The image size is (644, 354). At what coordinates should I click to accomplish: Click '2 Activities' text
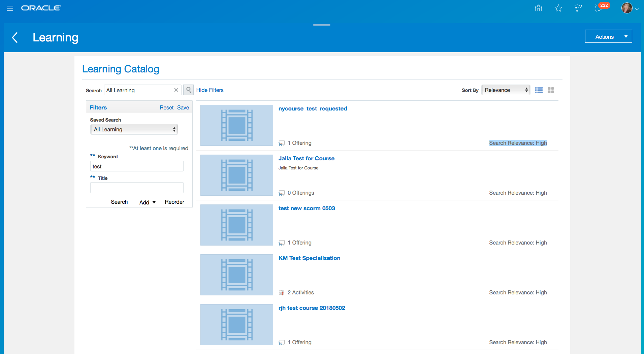301,292
